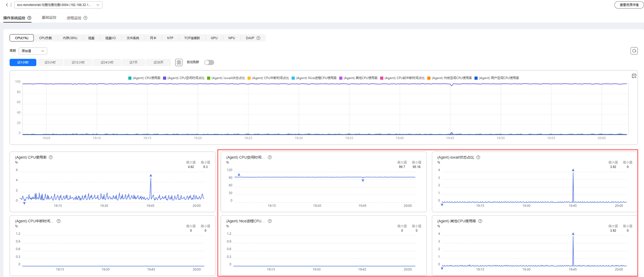Image resolution: width=644 pixels, height=277 pixels.
Task: Toggle (Agent) 其他CPU使用率 legend series
Action: point(359,78)
